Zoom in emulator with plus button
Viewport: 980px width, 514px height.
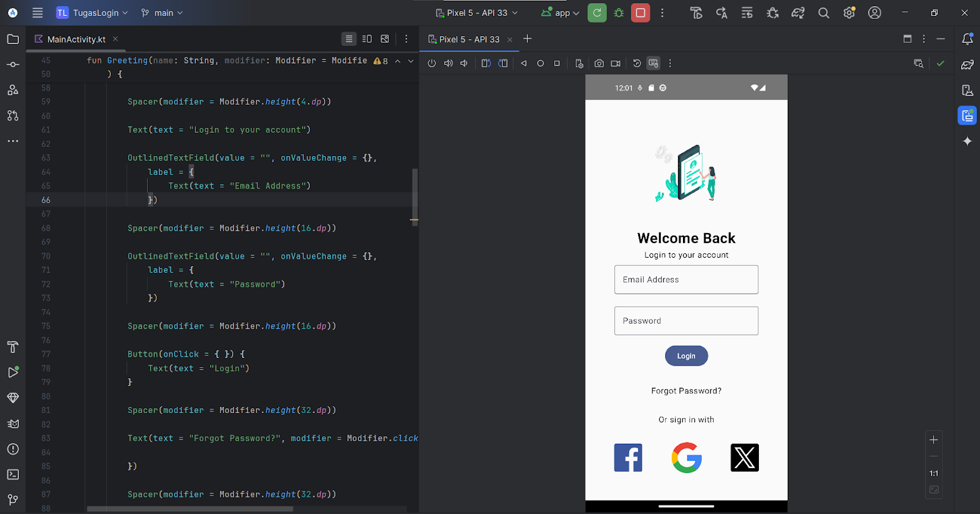coord(933,440)
